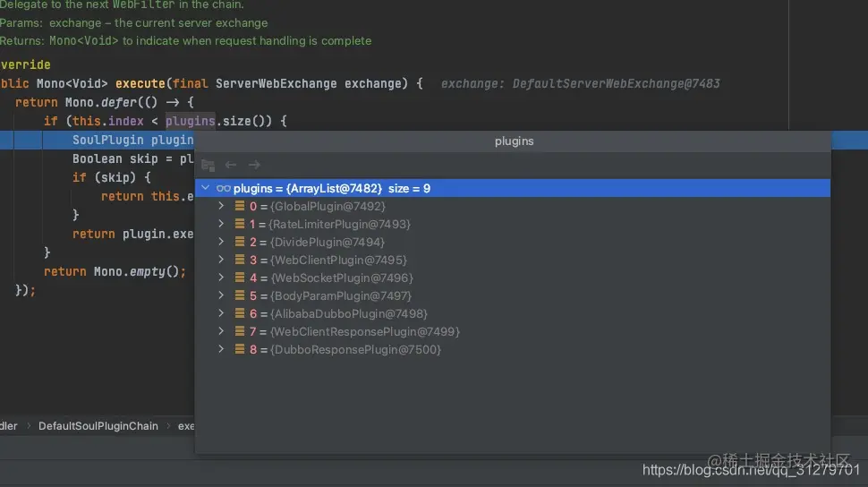Expand entry 8 DubboResponsePlugin@7500

221,349
